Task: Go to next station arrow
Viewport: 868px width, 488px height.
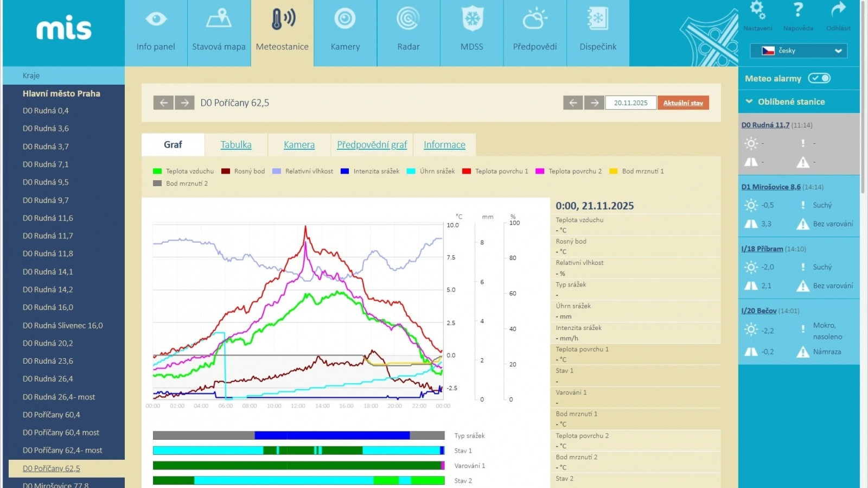Action: [x=184, y=103]
